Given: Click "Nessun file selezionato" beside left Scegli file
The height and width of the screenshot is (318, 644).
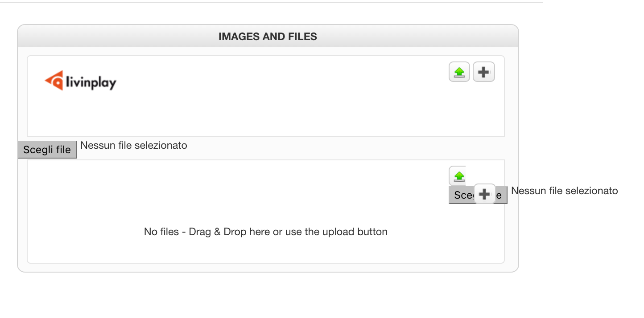Looking at the screenshot, I should point(134,146).
